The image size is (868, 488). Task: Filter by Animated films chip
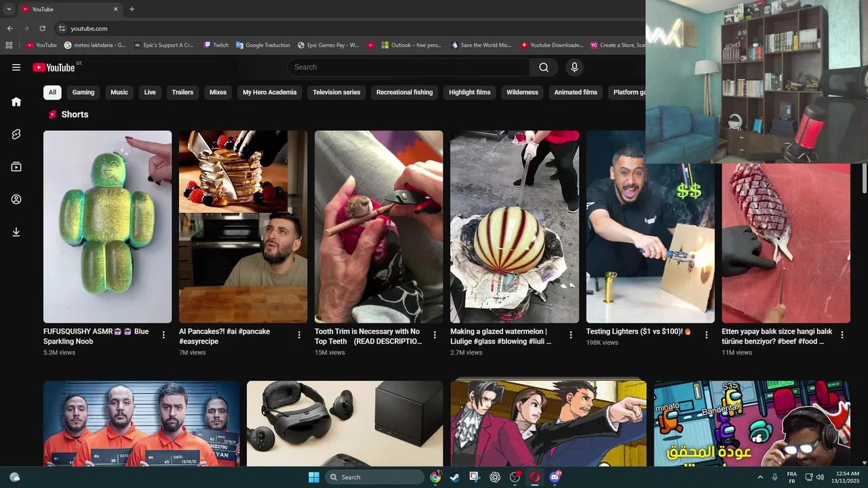(576, 92)
